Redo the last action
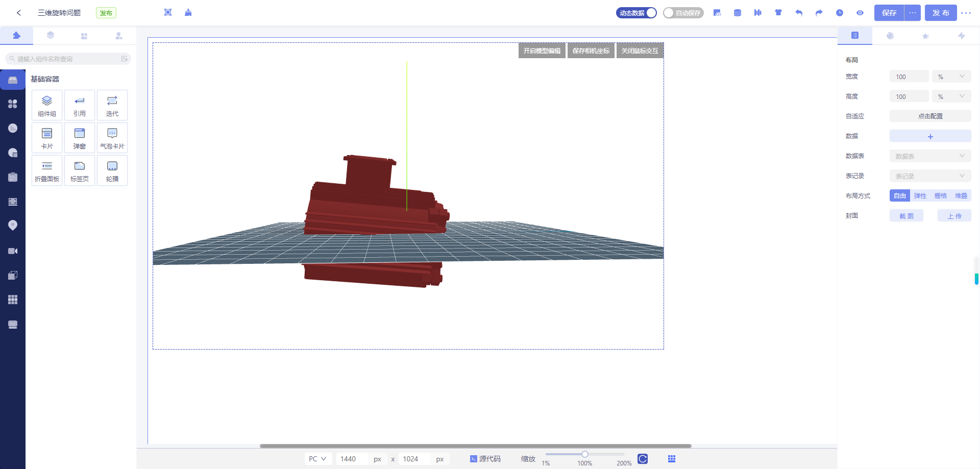This screenshot has width=980, height=469. (819, 13)
